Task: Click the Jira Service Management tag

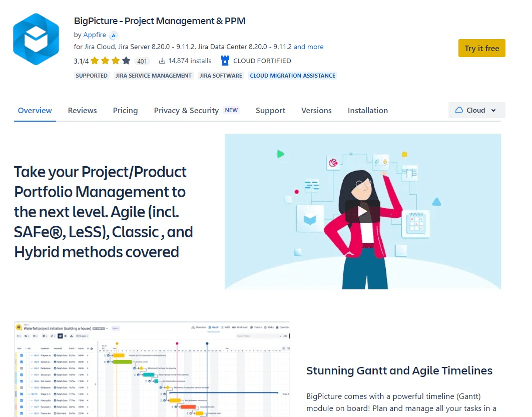Action: pyautogui.click(x=153, y=76)
